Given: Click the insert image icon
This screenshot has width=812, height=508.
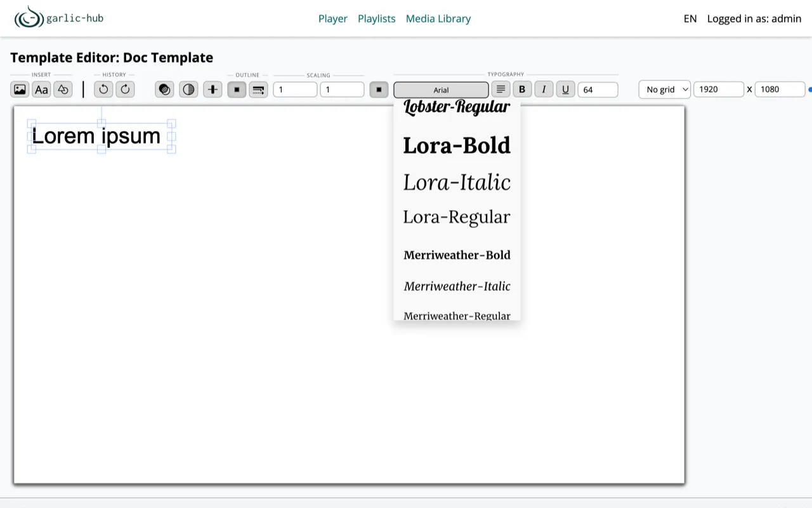Looking at the screenshot, I should (20, 90).
